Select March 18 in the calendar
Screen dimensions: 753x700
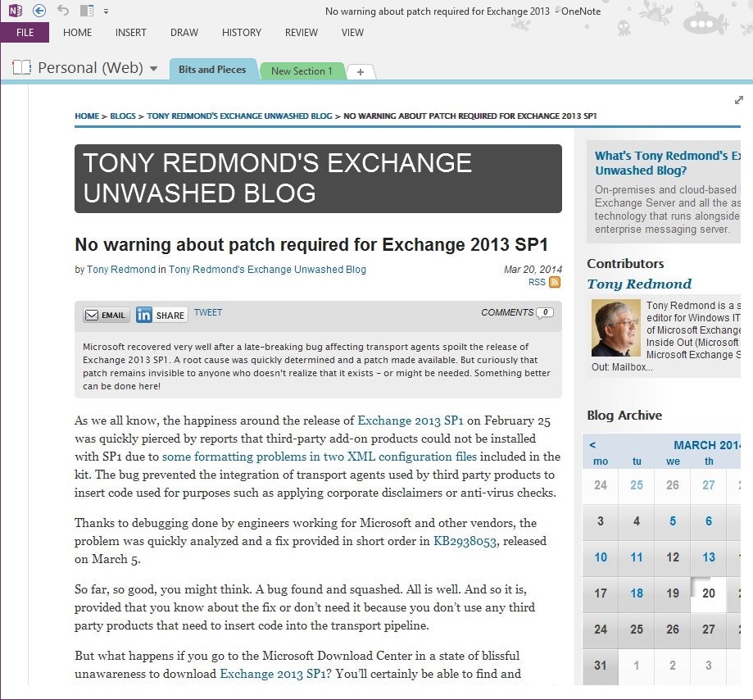[x=637, y=593]
